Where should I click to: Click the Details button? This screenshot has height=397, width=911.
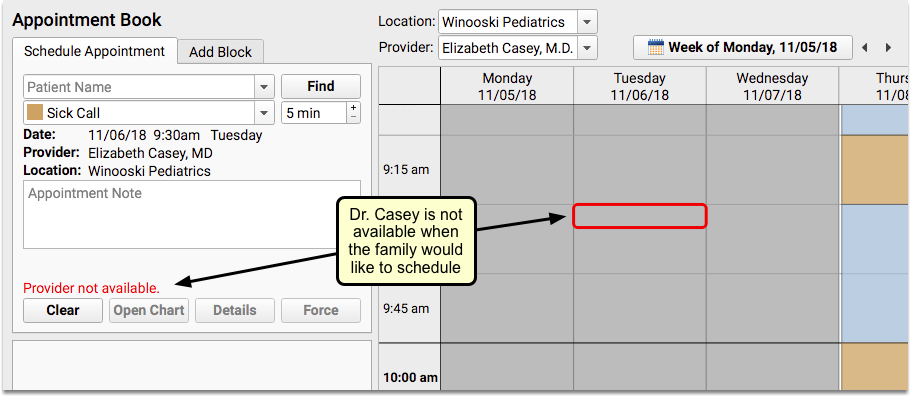coord(235,310)
